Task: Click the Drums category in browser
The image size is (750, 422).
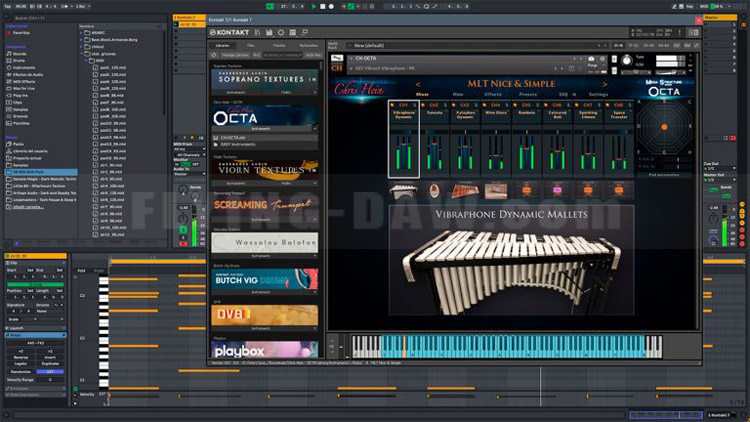Action: [x=21, y=60]
